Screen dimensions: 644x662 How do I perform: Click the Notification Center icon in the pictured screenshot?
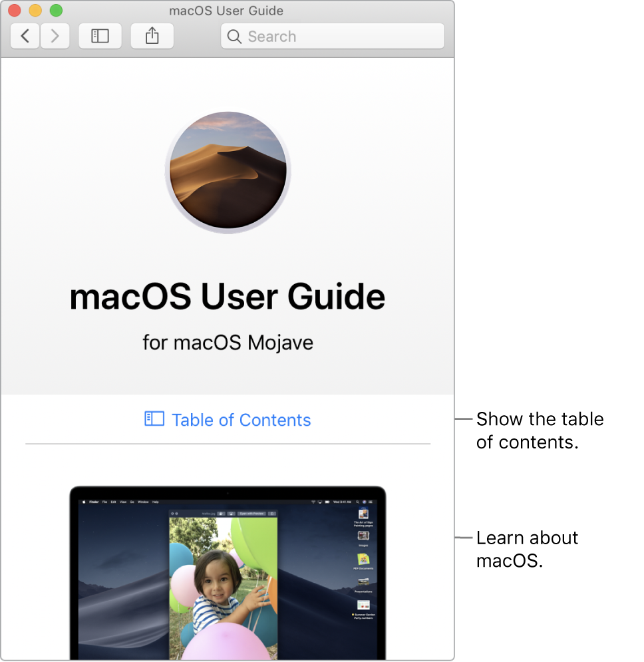click(x=370, y=502)
